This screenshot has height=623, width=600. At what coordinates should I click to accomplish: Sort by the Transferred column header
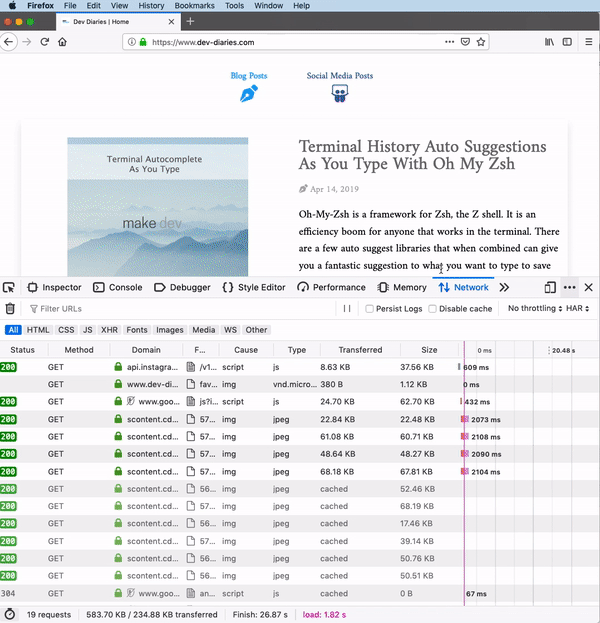click(360, 350)
